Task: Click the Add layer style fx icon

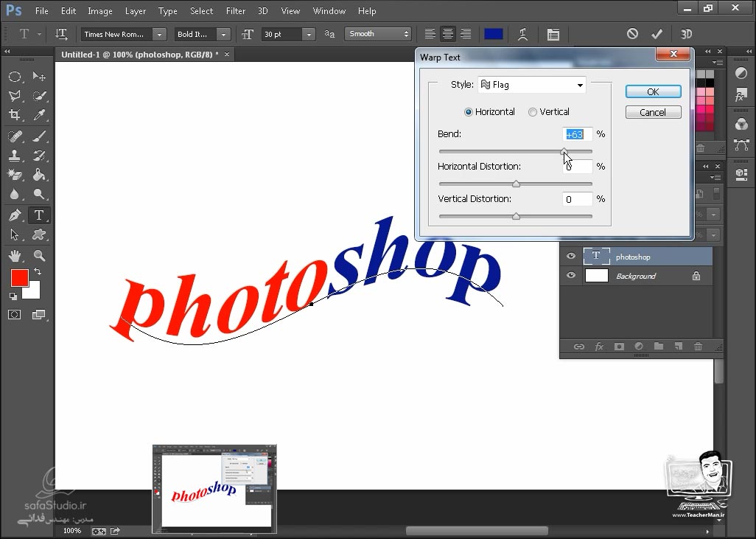Action: click(599, 347)
